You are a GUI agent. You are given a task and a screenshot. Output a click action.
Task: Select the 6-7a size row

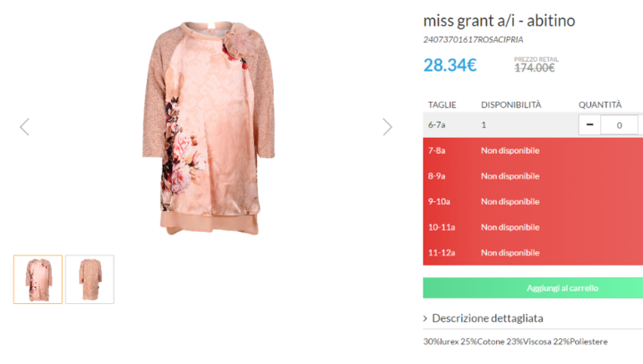[533, 124]
